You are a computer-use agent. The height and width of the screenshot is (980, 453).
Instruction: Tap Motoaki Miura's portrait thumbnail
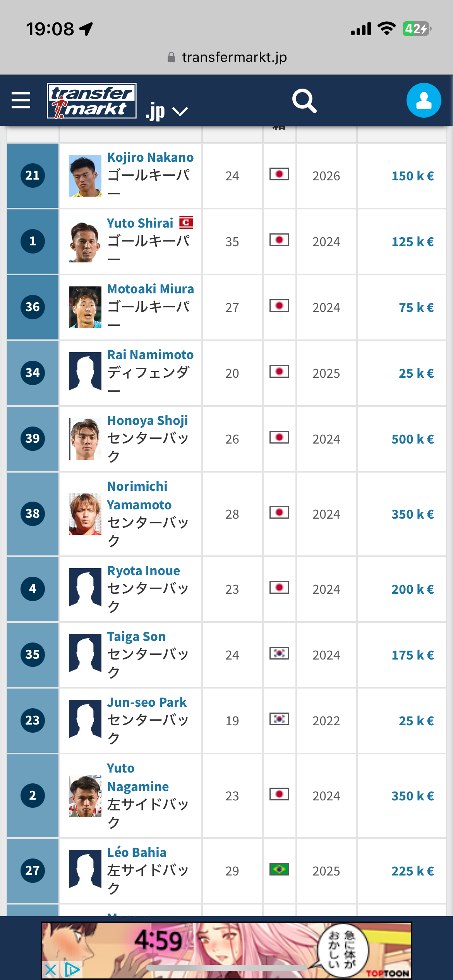pyautogui.click(x=85, y=307)
